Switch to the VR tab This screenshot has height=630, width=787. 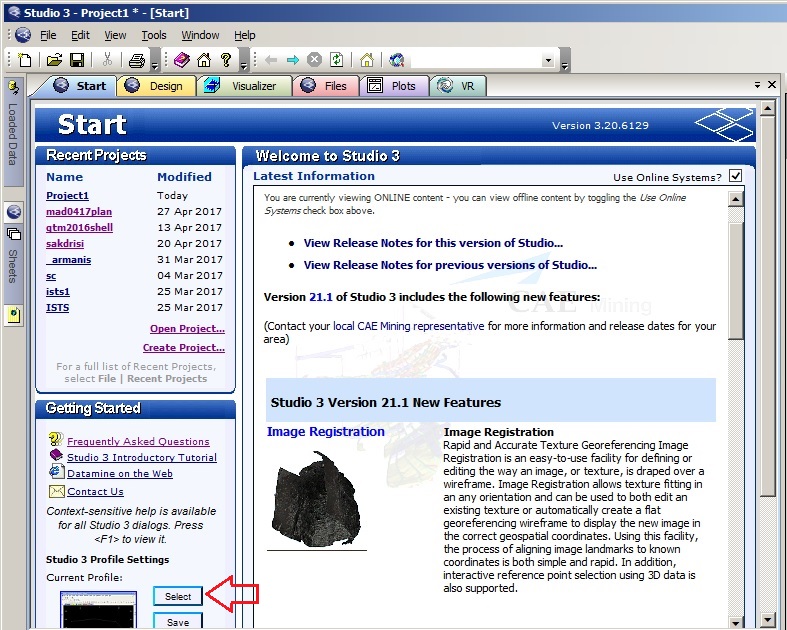click(x=457, y=86)
